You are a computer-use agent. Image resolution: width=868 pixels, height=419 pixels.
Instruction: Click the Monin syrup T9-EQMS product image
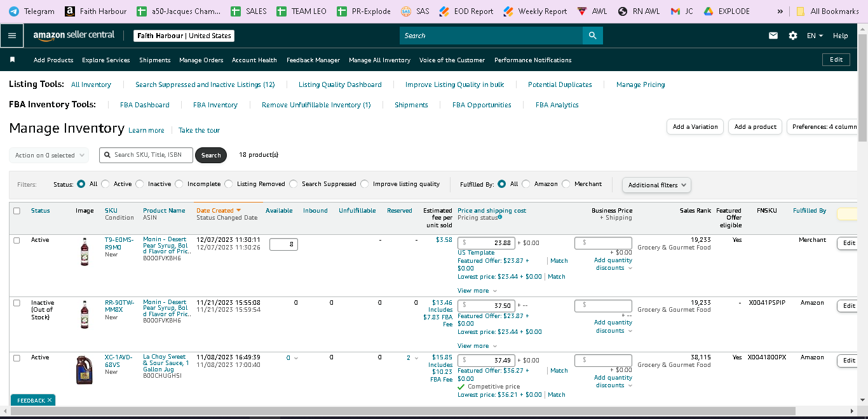85,251
